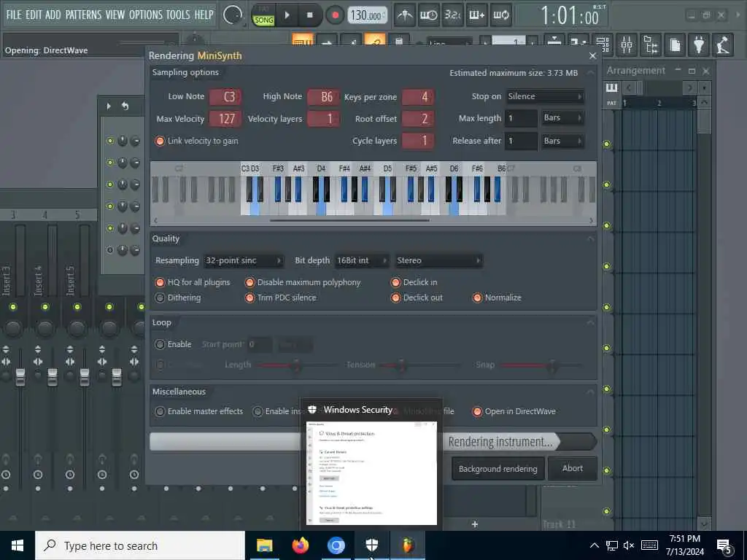Open the browser tree toolbar icon
This screenshot has width=747, height=560.
pos(650,44)
